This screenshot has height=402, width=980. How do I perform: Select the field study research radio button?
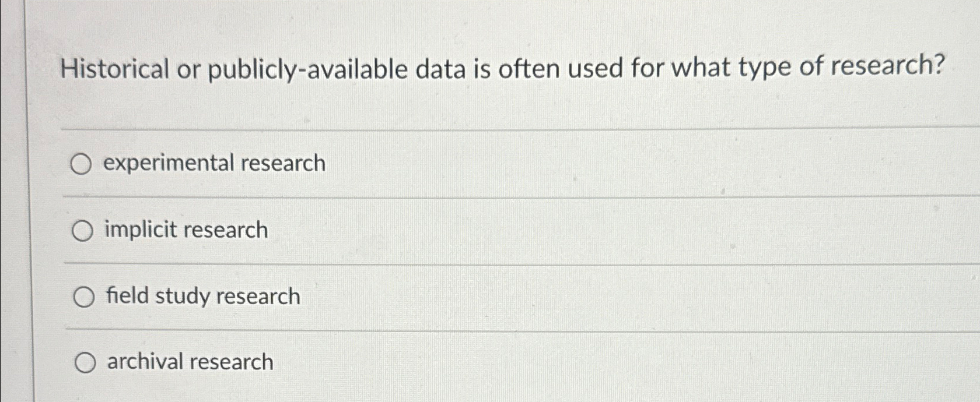click(x=85, y=297)
